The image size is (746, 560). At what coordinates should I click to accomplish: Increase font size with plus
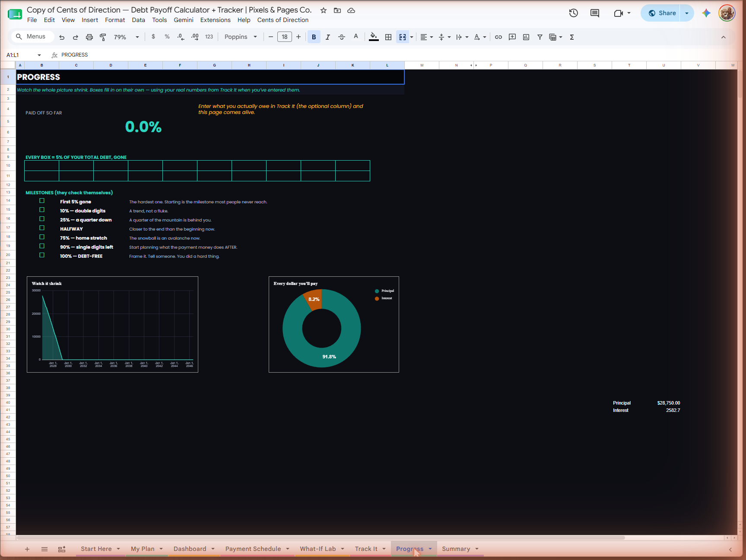click(x=298, y=37)
